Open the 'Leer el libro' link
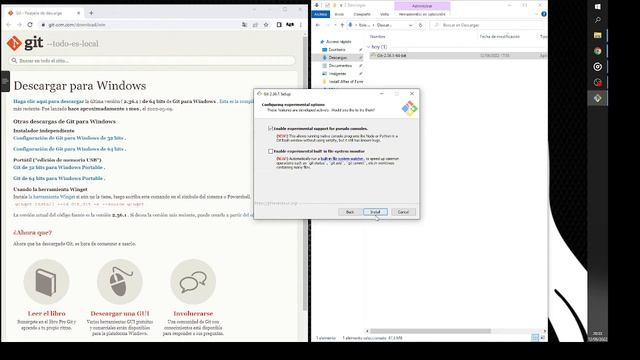The height and width of the screenshot is (360, 640). click(47, 313)
